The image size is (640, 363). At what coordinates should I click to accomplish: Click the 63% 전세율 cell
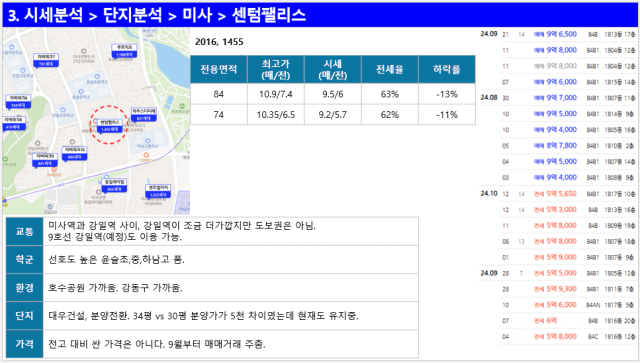[390, 94]
